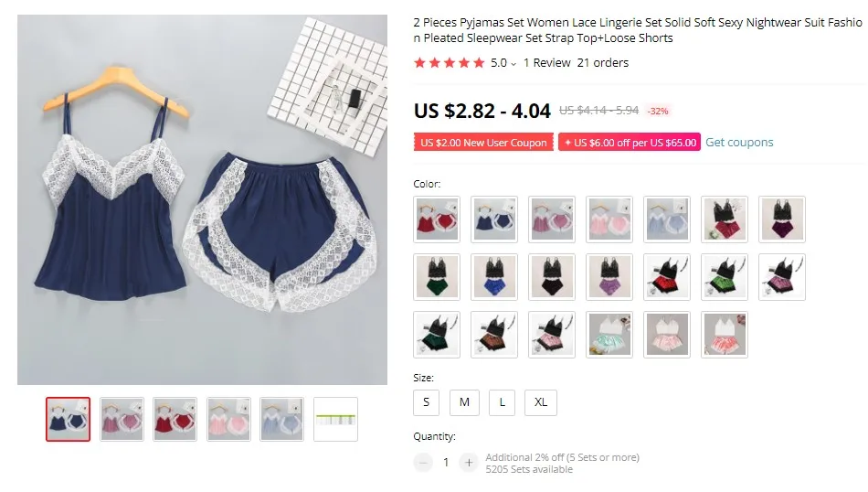Viewport: 868px width, 492px height.
Task: Click the US $6.00 off per US $65.00 coupon
Action: pos(630,143)
